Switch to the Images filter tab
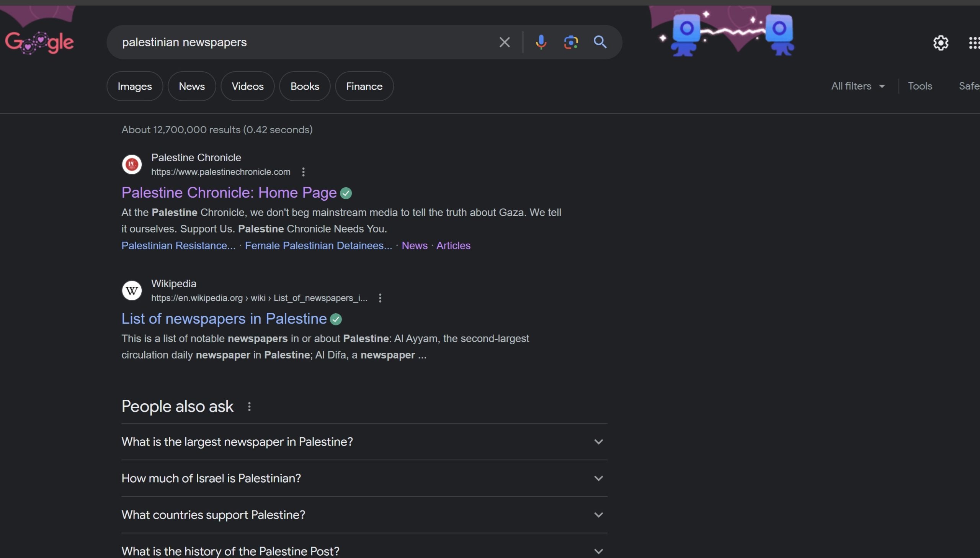The height and width of the screenshot is (558, 980). coord(134,86)
